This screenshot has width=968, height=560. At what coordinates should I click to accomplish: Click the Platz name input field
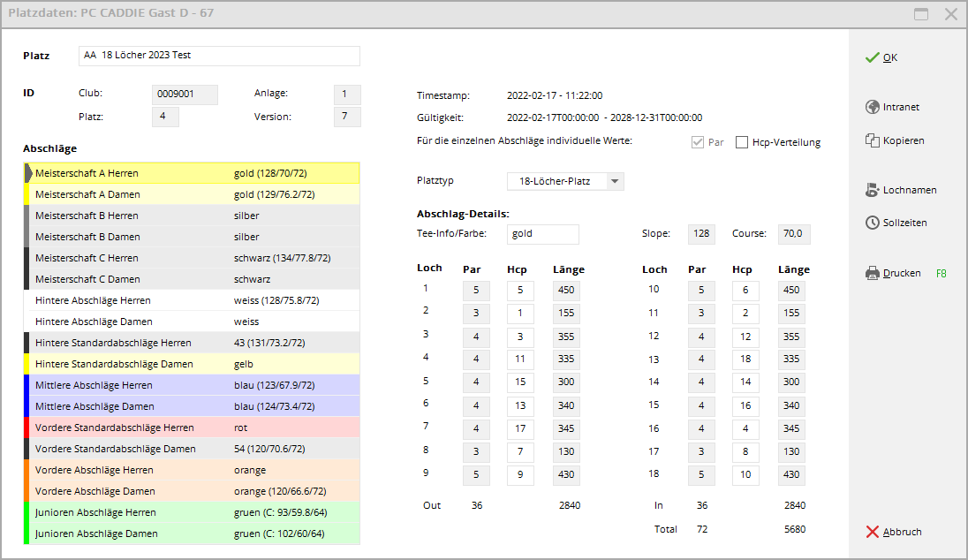click(x=219, y=56)
